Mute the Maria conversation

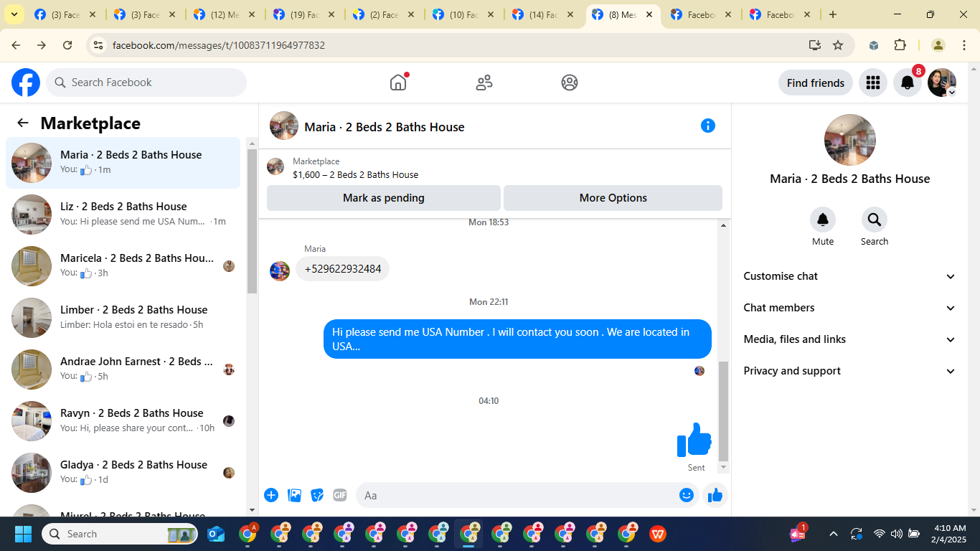pos(823,220)
